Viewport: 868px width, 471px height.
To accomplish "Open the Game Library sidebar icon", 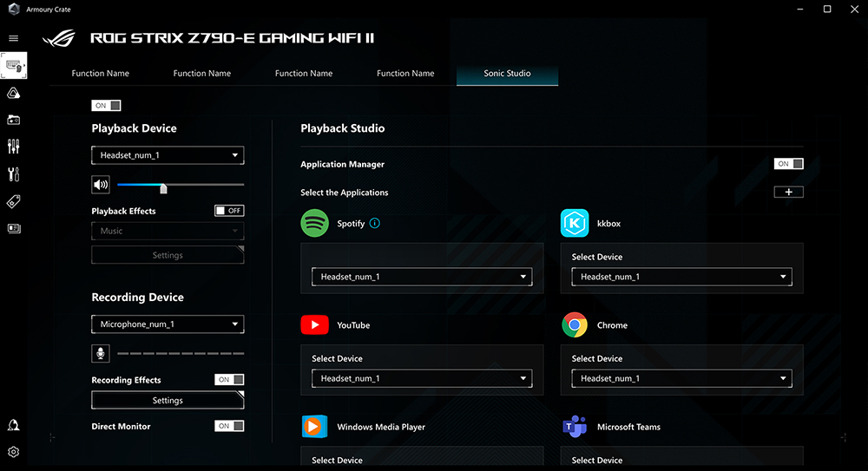I will [13, 120].
